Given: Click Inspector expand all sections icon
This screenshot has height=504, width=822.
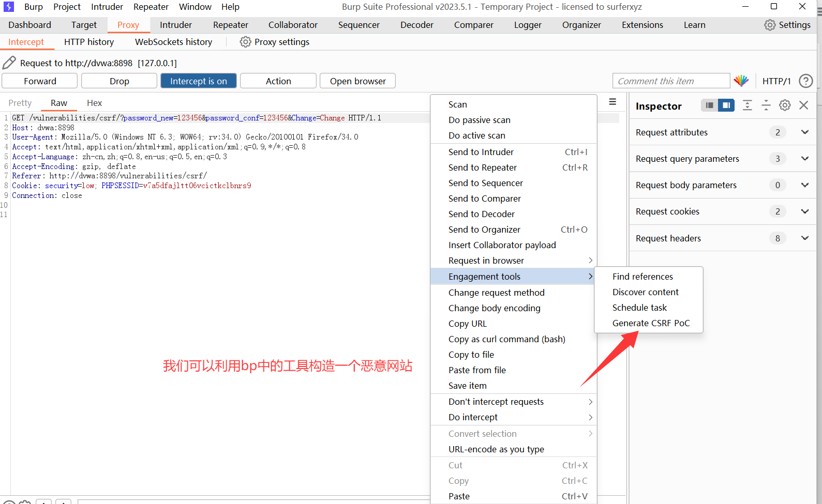Looking at the screenshot, I should (x=747, y=105).
